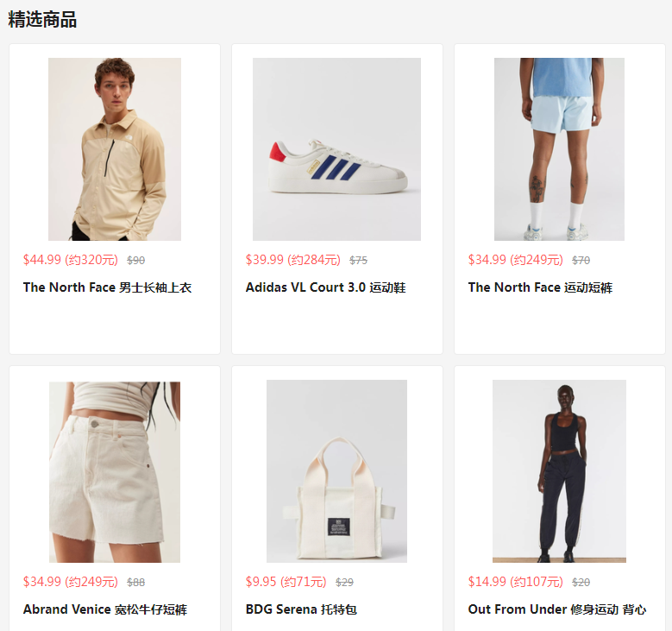Open the Abrand Venice denim shorts photo

pyautogui.click(x=115, y=472)
